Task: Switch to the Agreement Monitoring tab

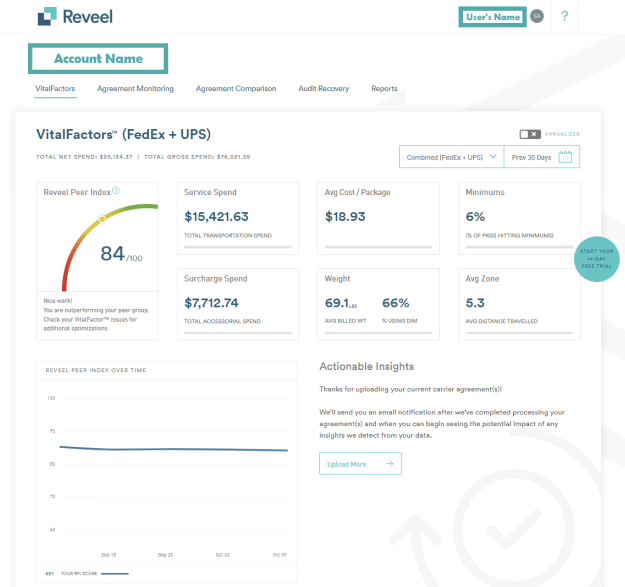Action: (x=135, y=88)
